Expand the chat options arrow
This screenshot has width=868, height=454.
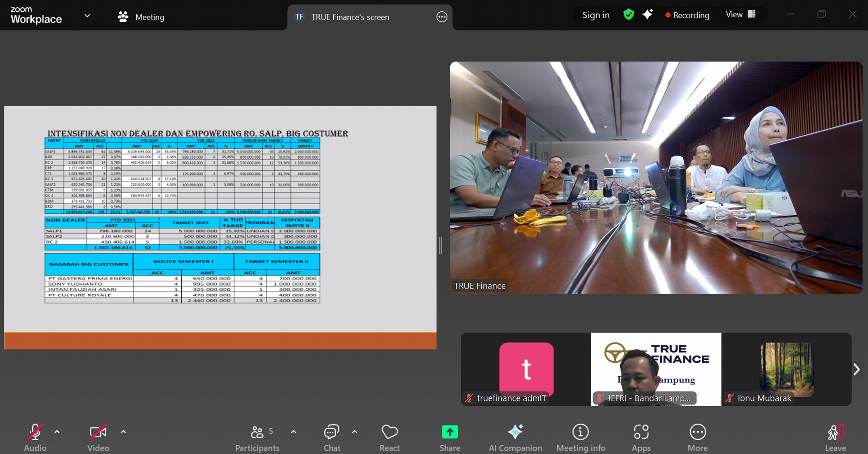355,432
